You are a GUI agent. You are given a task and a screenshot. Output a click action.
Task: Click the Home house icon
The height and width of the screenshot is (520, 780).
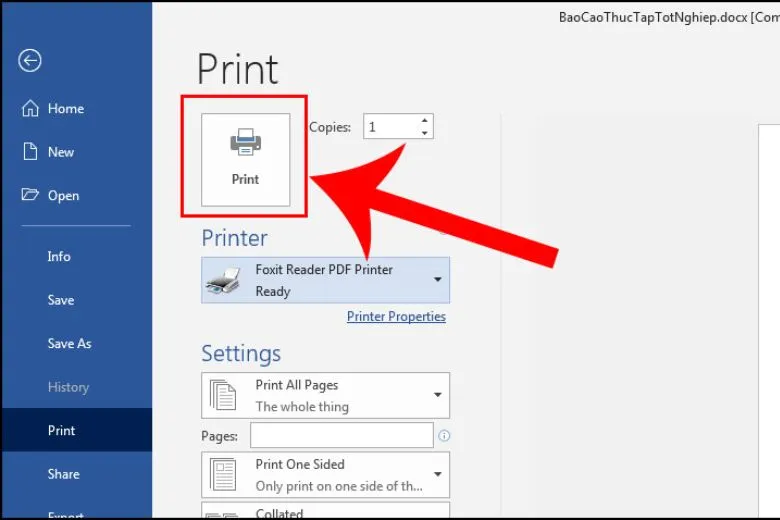click(x=30, y=108)
